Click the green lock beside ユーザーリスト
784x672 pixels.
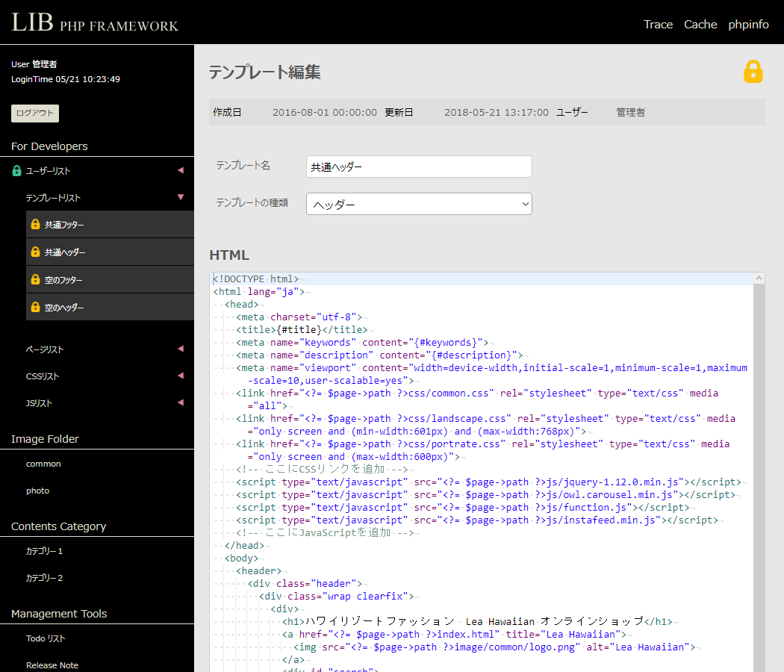[x=16, y=171]
